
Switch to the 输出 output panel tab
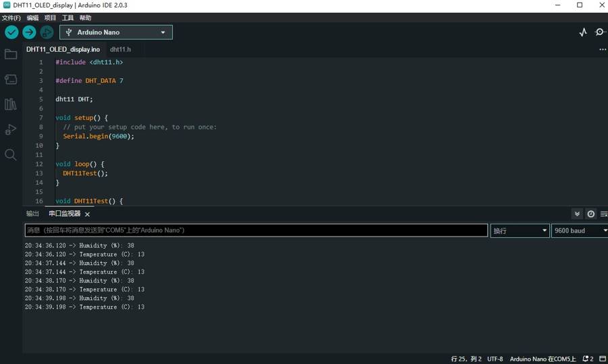32,214
